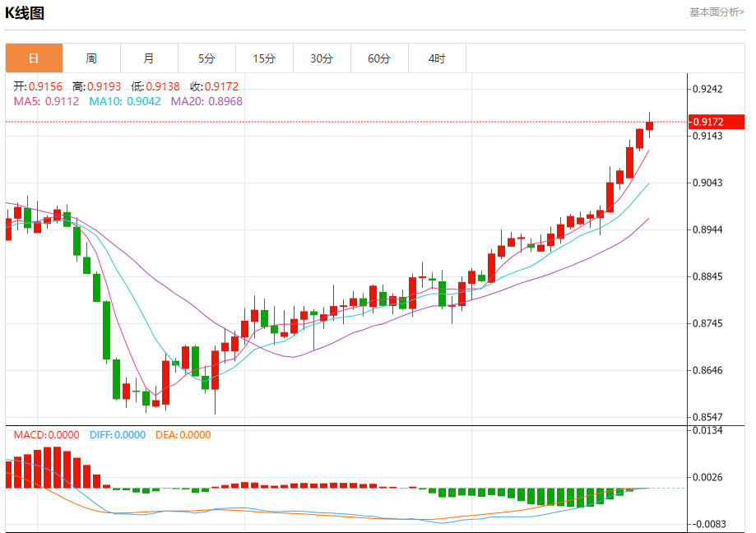
Task: Open the 15分 interval tab
Action: pos(264,58)
